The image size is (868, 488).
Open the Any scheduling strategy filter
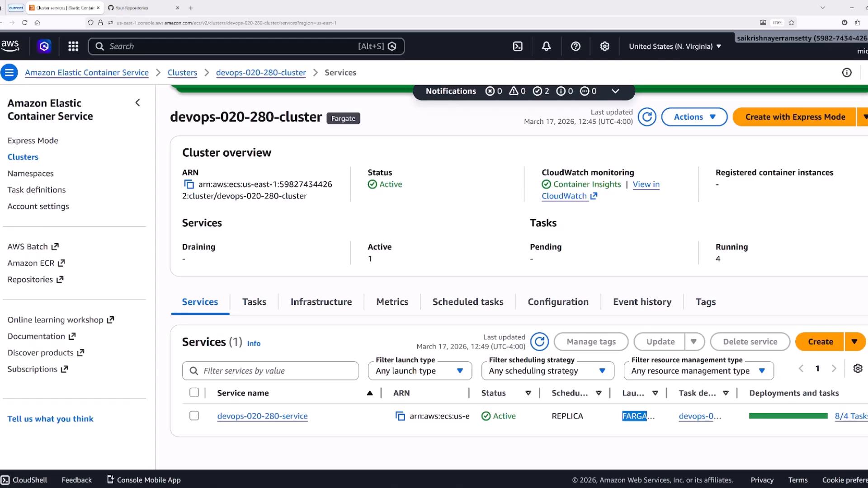pos(548,371)
